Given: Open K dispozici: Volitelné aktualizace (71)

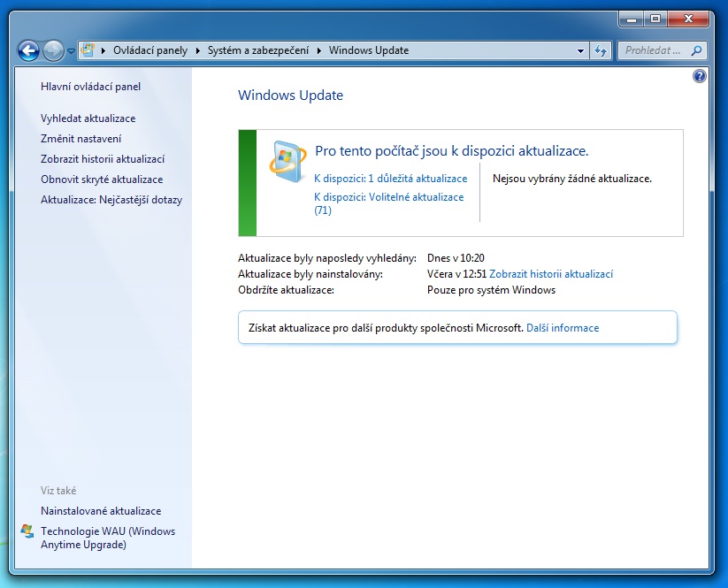Looking at the screenshot, I should click(389, 203).
